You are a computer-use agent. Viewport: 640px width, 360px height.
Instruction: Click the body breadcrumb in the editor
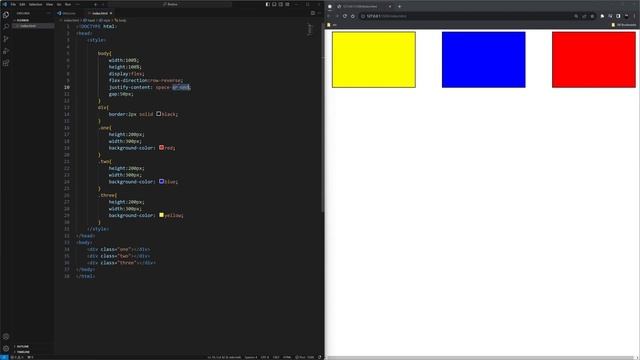[x=121, y=20]
